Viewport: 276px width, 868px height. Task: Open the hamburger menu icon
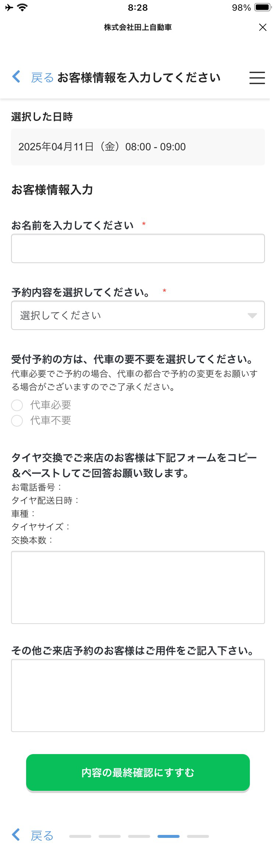click(257, 78)
